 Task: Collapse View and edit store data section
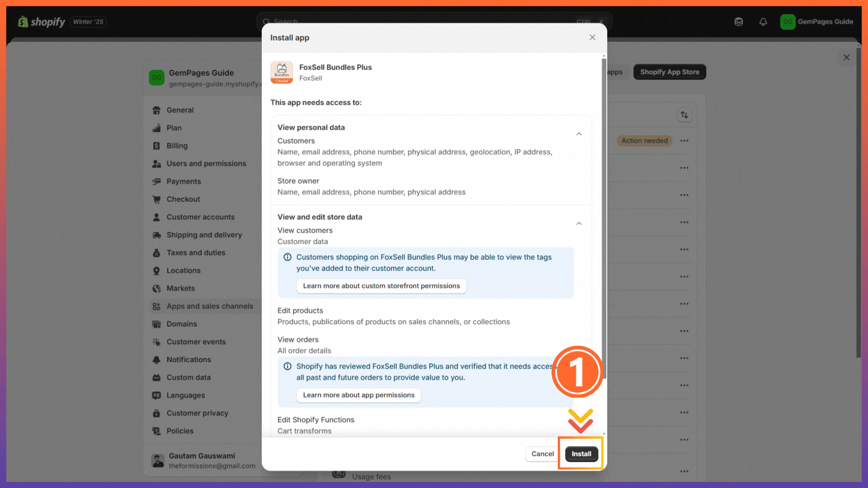click(x=579, y=223)
